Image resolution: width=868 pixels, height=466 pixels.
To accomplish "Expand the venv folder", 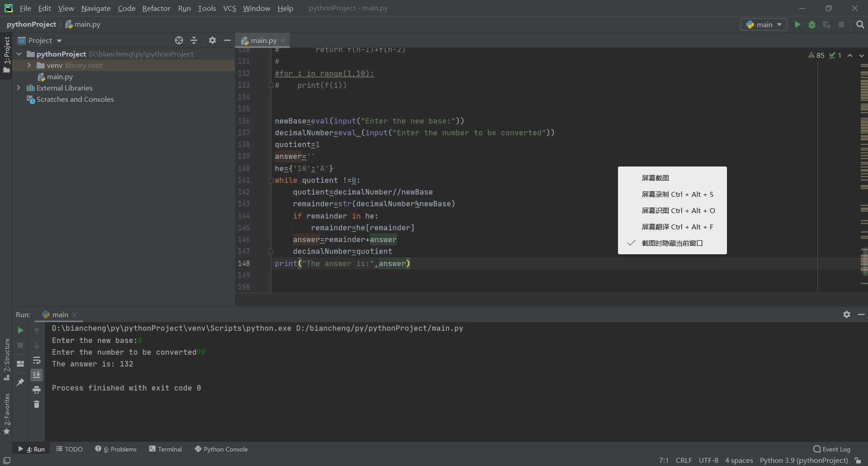I will tap(29, 65).
